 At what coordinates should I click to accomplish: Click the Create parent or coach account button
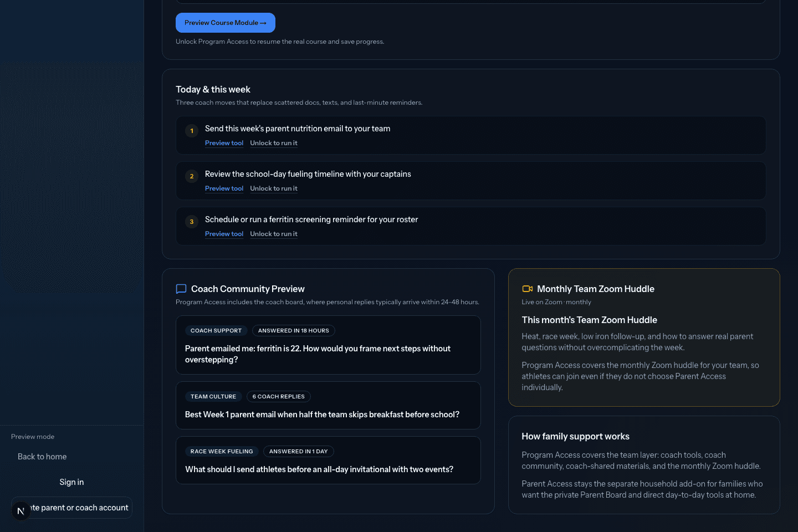[71, 507]
